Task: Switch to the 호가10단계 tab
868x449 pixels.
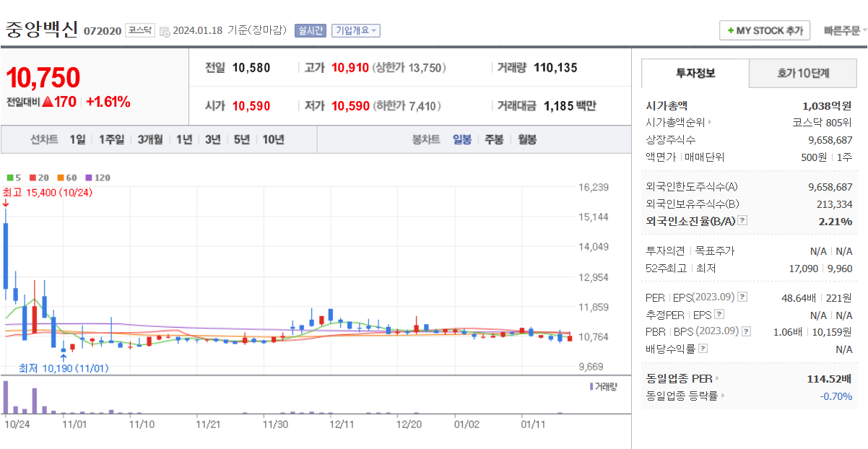Action: coord(803,74)
